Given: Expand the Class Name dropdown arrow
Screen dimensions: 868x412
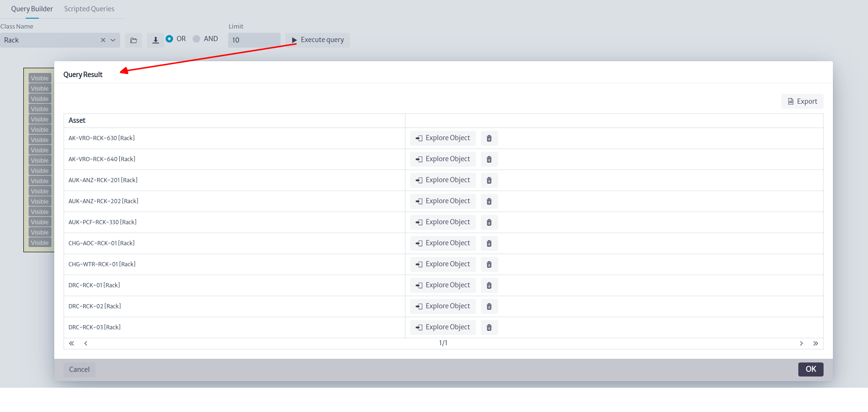Looking at the screenshot, I should tap(113, 40).
